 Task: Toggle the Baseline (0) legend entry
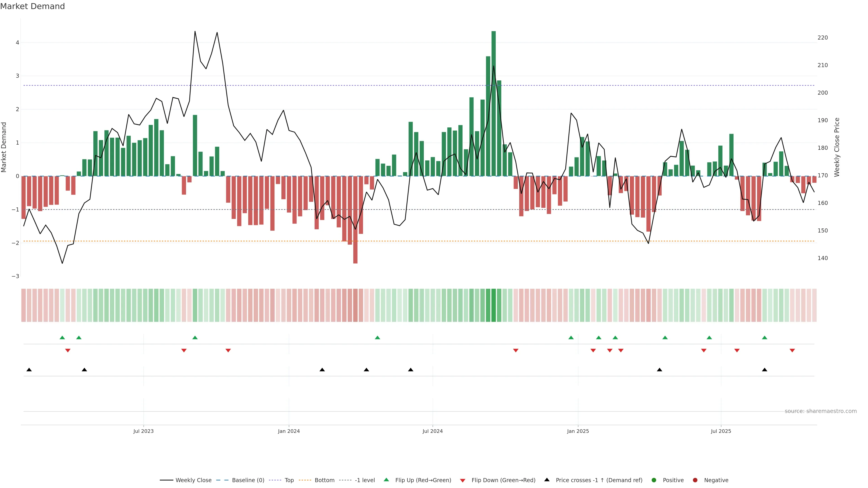pyautogui.click(x=248, y=480)
